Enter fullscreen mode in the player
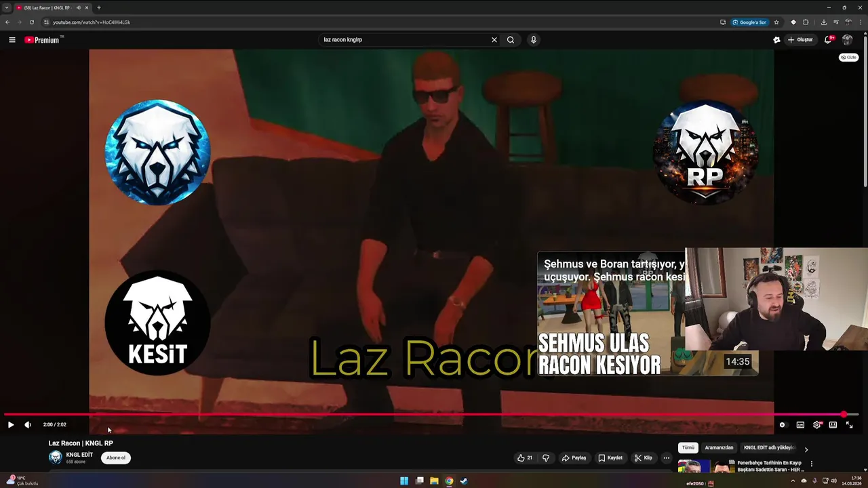This screenshot has width=868, height=488. 849,425
